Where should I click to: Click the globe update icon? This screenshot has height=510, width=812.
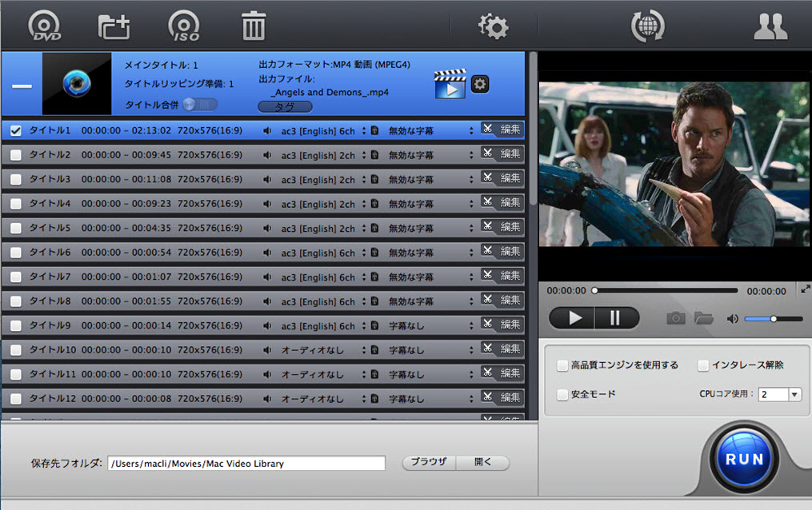(648, 26)
